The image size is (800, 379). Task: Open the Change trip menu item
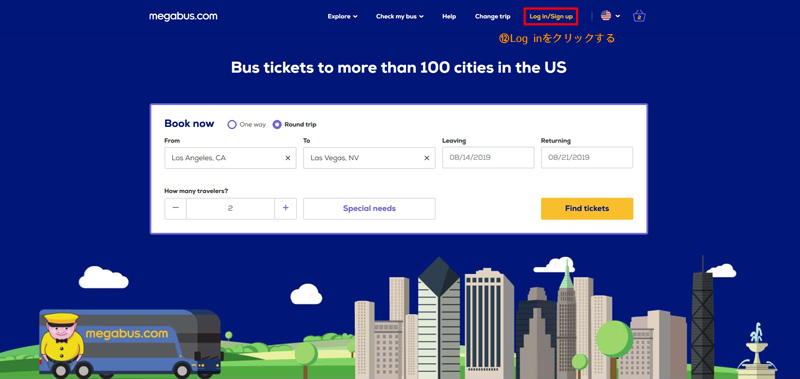pos(492,16)
